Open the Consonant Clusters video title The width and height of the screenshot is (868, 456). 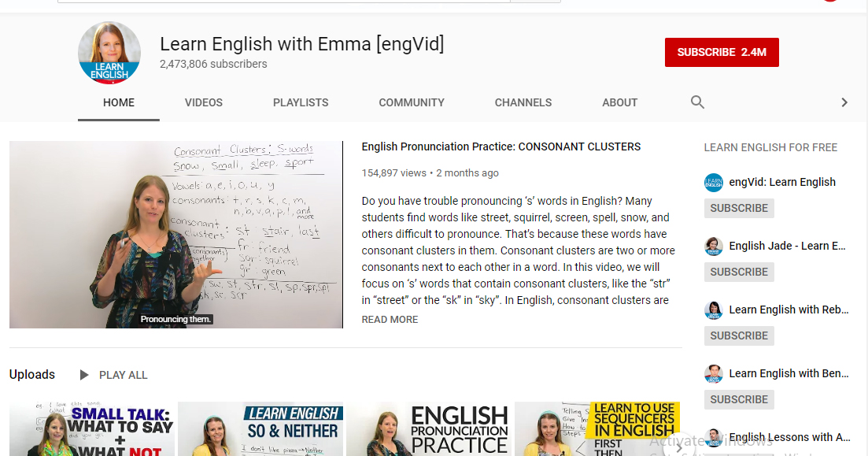(x=501, y=146)
